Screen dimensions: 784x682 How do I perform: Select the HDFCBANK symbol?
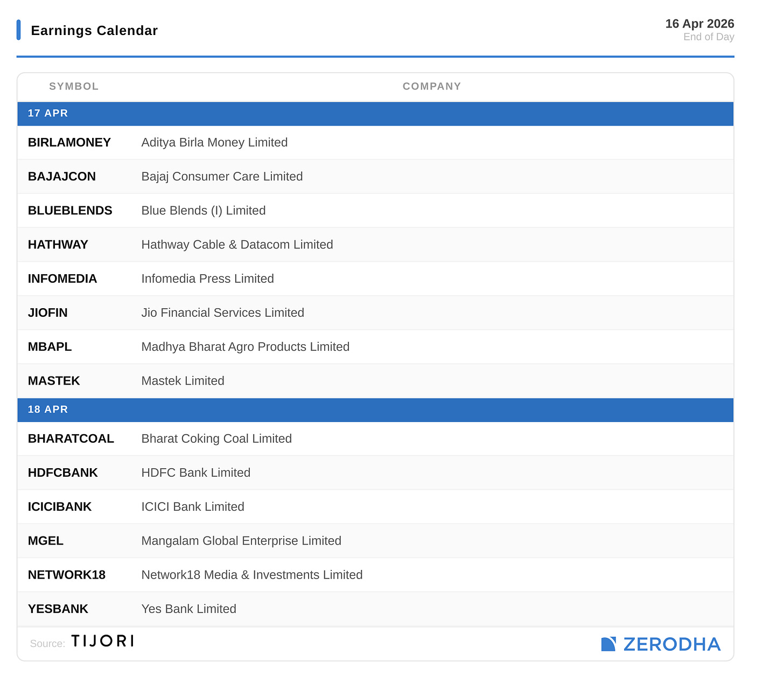coord(63,472)
